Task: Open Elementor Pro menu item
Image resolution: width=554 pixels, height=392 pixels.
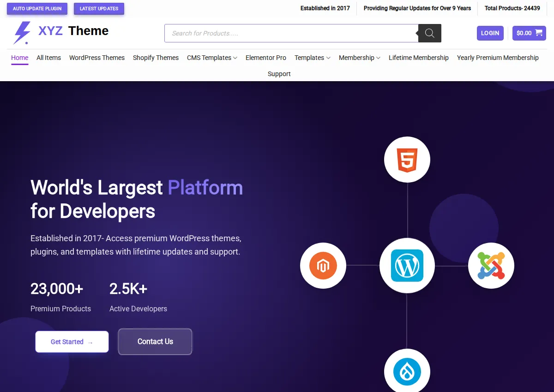Action: [266, 58]
